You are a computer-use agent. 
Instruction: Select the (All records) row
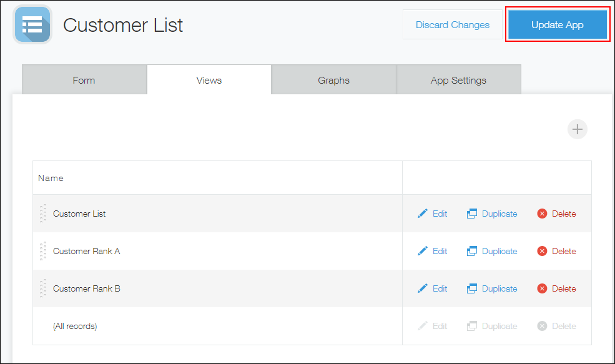75,326
